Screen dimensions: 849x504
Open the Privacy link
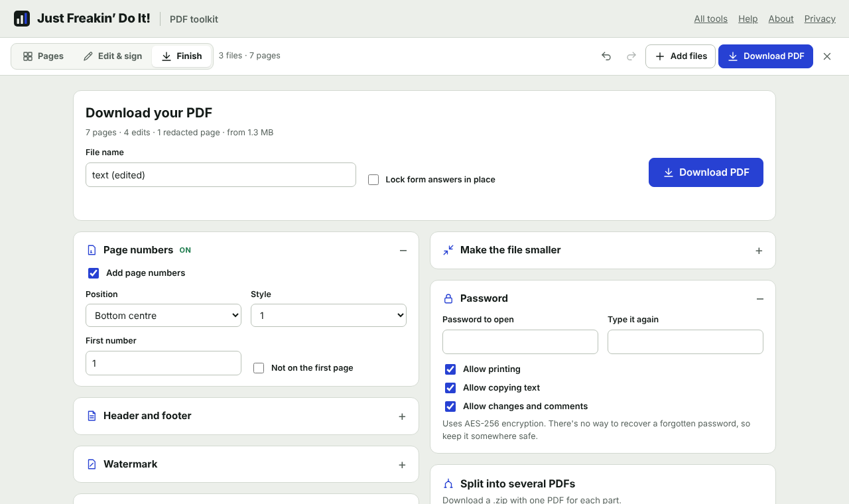(x=820, y=19)
